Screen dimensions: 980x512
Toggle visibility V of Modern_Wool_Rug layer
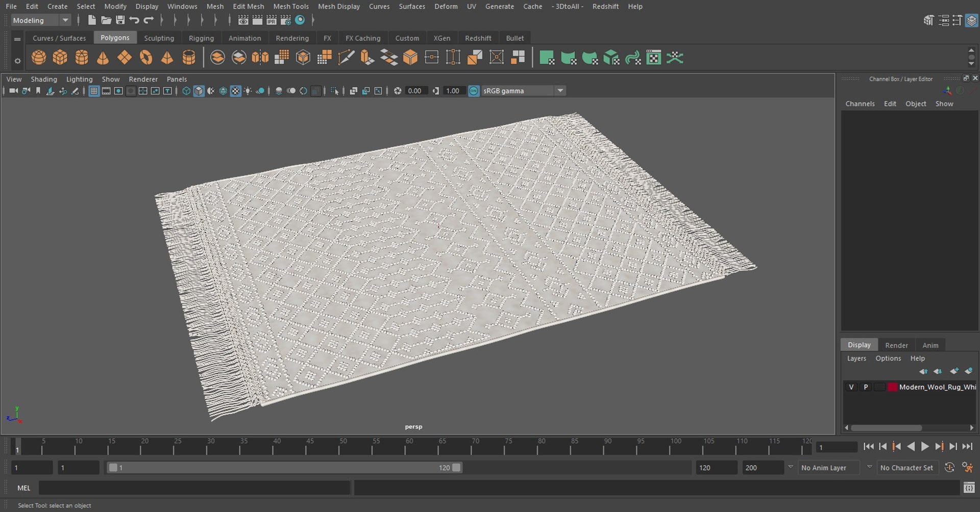(x=851, y=387)
